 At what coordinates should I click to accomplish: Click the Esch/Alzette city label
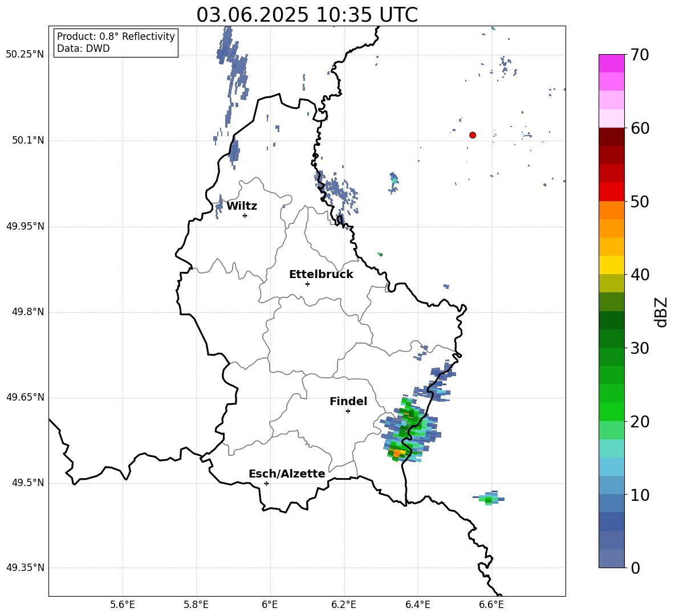pyautogui.click(x=287, y=474)
